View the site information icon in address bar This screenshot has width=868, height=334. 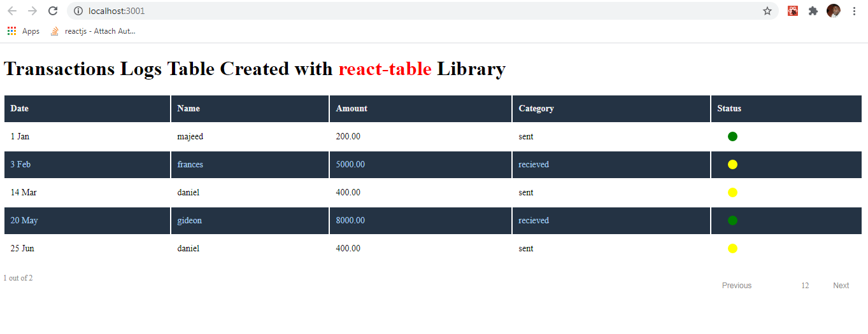click(78, 11)
